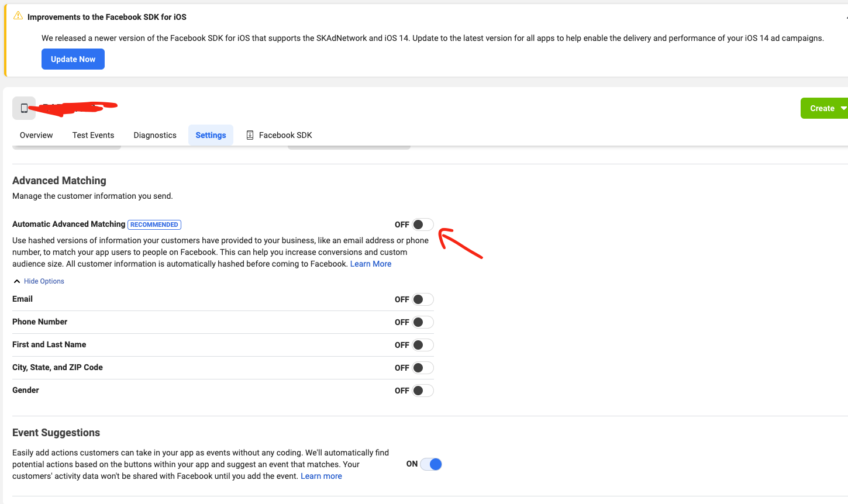Click the mobile app icon beside the app name
Viewport: 848px width, 504px height.
(x=24, y=108)
